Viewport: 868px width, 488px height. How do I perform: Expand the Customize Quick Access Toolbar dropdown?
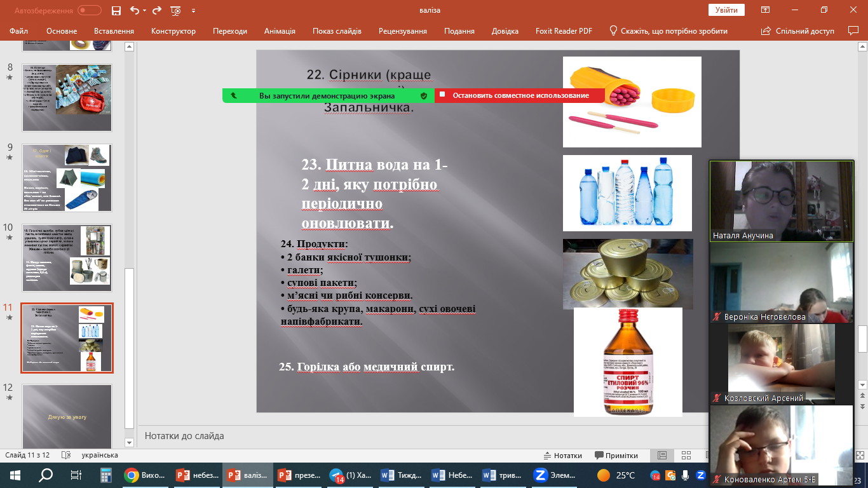[x=193, y=11]
